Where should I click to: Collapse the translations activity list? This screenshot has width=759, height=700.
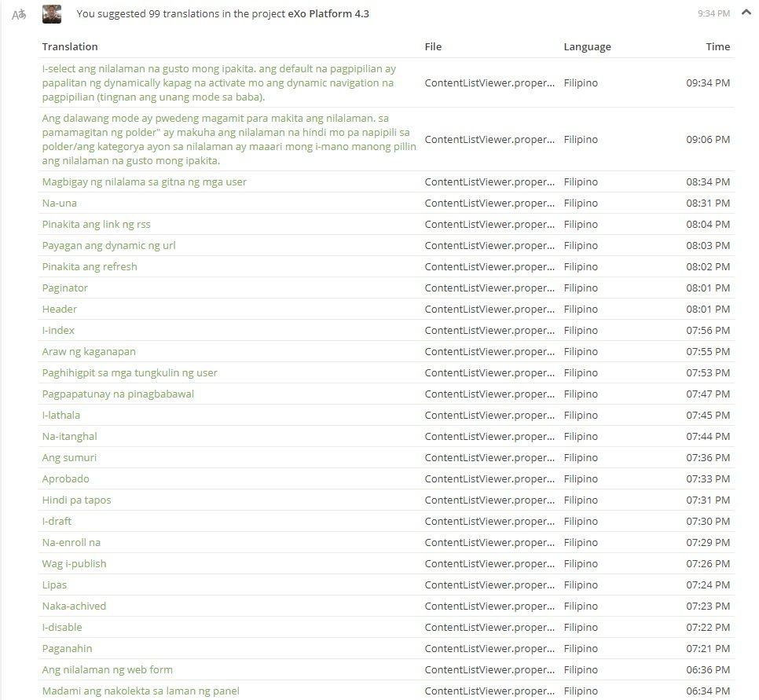click(745, 13)
